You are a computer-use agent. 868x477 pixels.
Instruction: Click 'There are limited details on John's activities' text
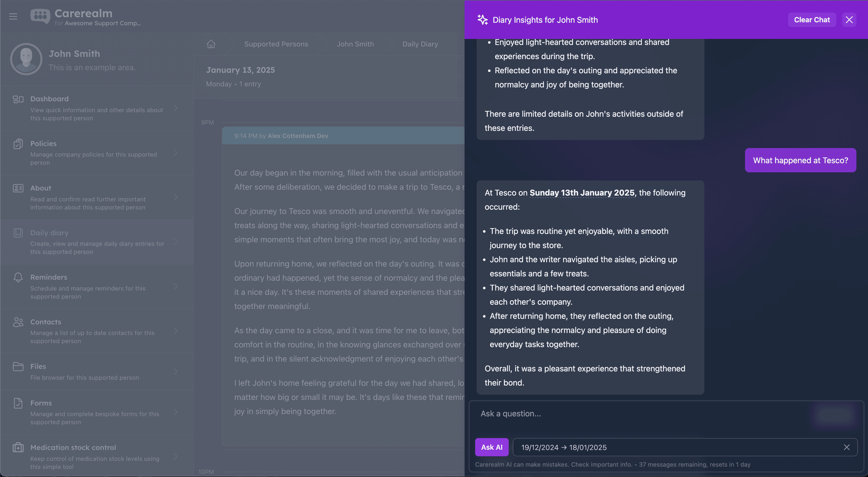[x=584, y=121]
